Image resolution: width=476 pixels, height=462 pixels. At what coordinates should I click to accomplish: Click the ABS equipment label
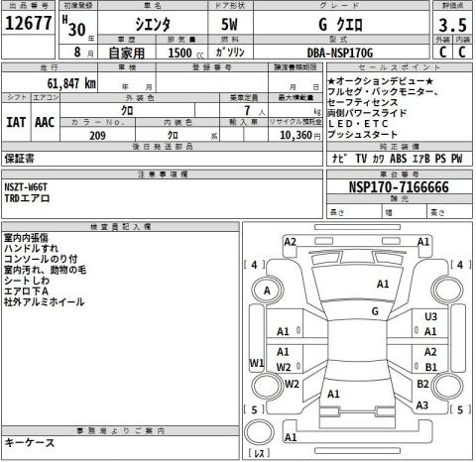(399, 159)
